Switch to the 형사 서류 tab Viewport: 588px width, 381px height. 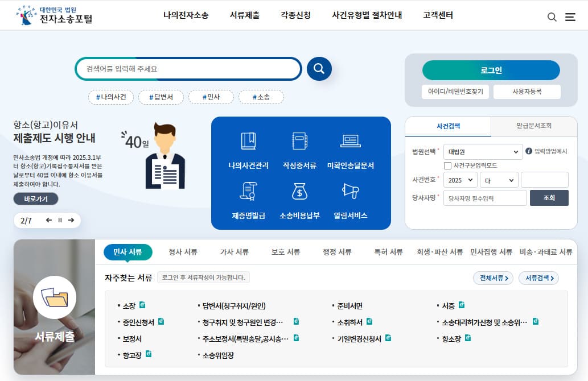[182, 251]
